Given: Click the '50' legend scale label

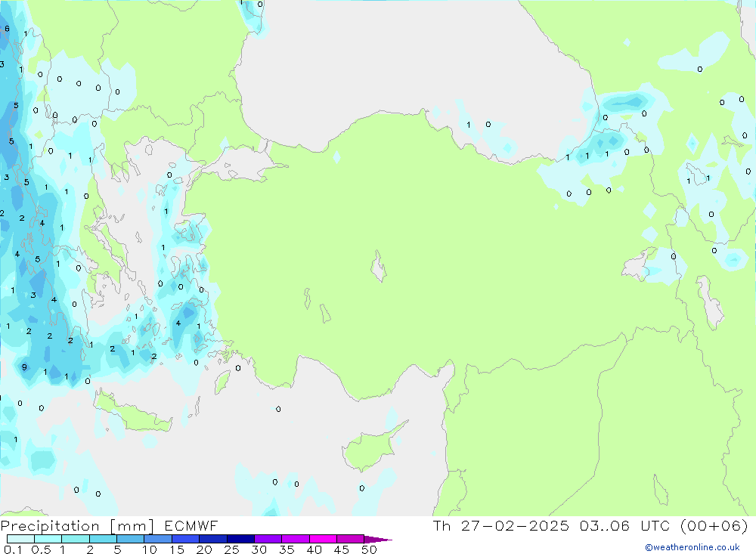Looking at the screenshot, I should click(x=369, y=549).
